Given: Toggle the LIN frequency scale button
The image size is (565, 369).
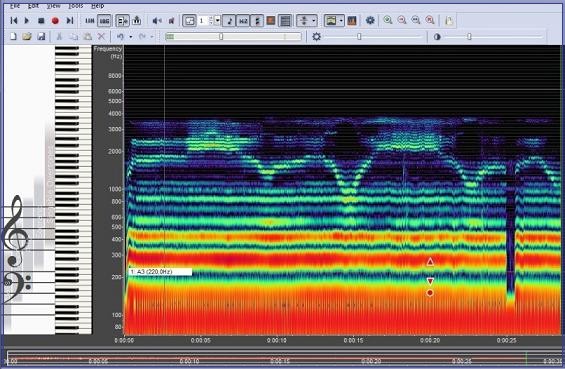Looking at the screenshot, I should coord(90,21).
